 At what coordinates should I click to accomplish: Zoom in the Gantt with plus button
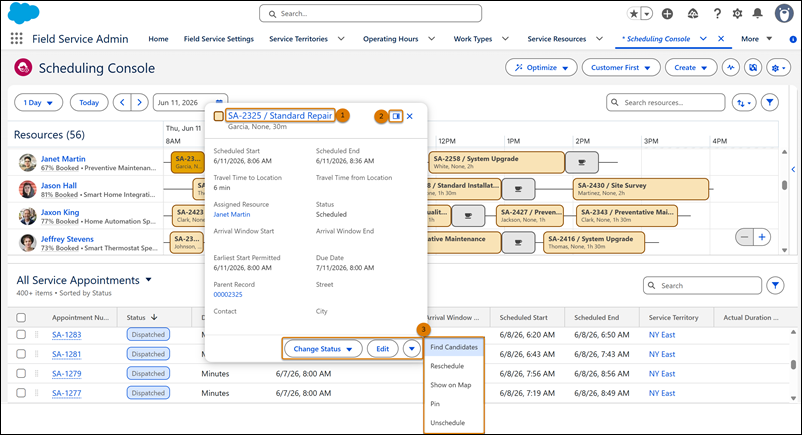762,237
